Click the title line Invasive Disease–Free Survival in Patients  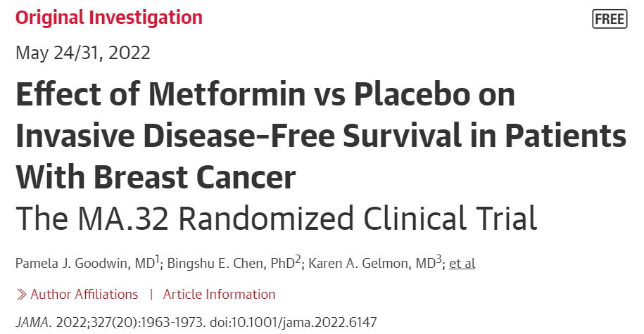pos(321,136)
